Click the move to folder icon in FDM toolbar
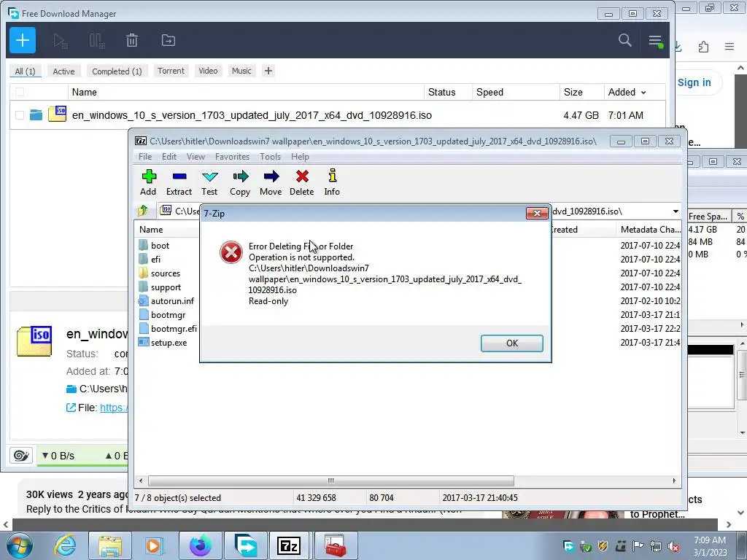Viewport: 747px width, 560px height. click(169, 41)
